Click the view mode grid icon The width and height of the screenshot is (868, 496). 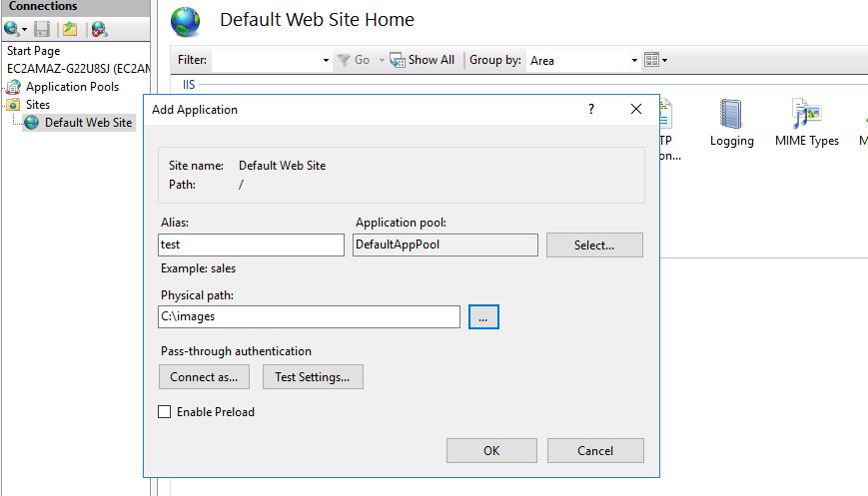(x=651, y=60)
